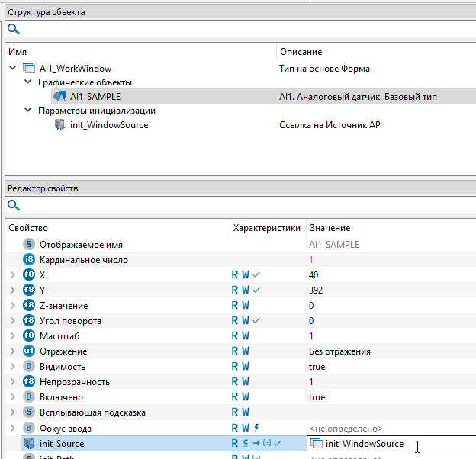Click the string type icon of Отображаемое имя

tap(29, 245)
